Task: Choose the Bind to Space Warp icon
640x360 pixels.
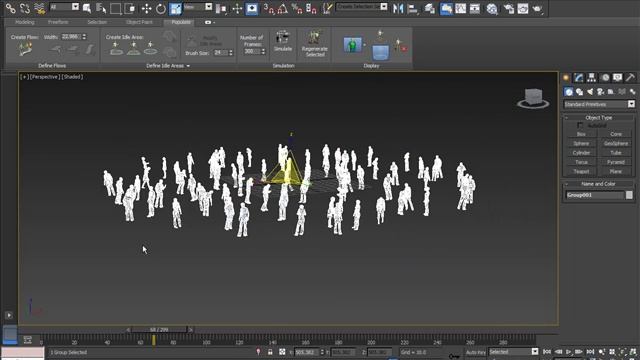Action: (39, 8)
